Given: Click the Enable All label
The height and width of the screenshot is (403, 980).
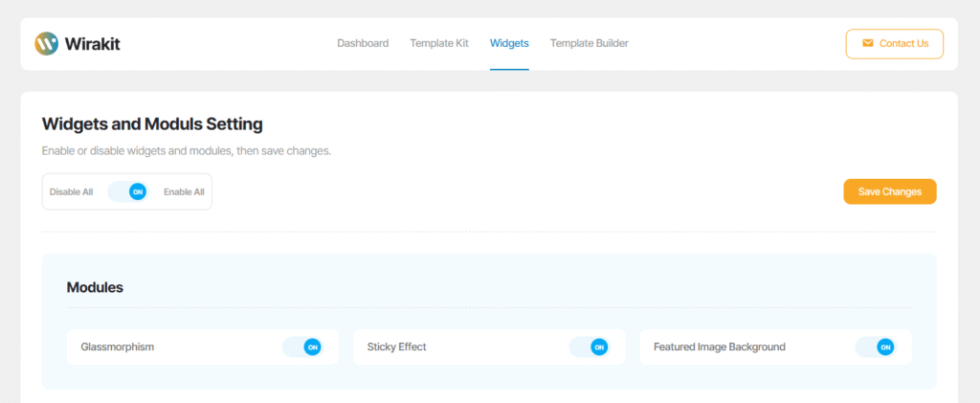Looking at the screenshot, I should pyautogui.click(x=184, y=191).
